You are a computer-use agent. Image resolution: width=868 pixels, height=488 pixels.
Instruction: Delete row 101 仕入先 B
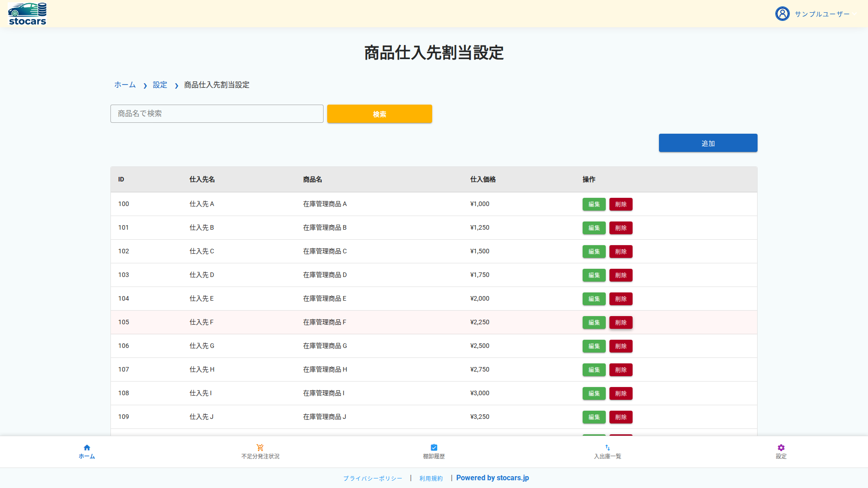coord(621,228)
